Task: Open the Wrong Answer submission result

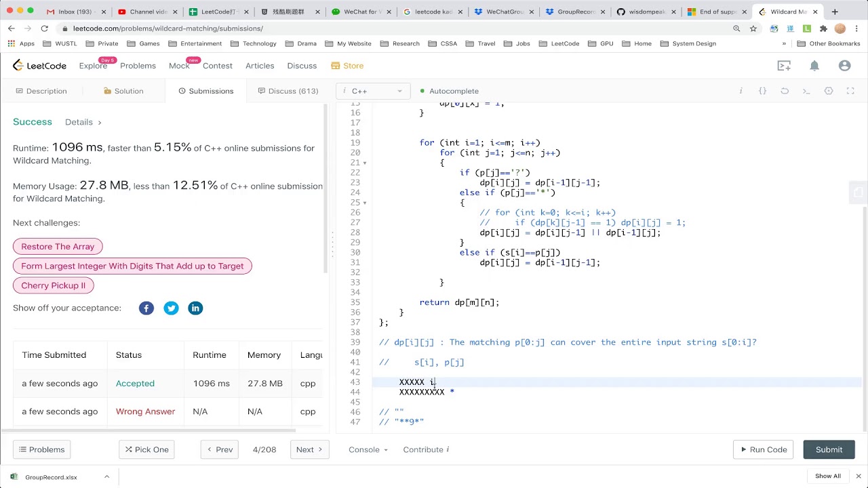Action: (145, 411)
